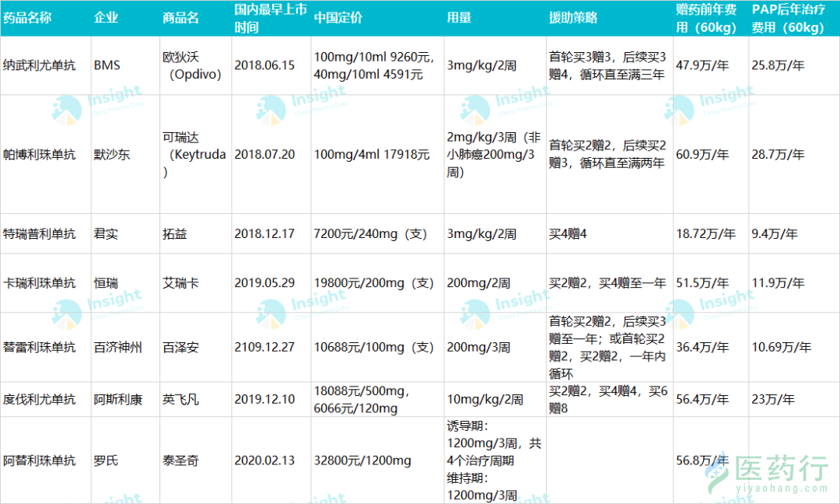
Task: Select price '100mg/10ml 9260元' cell
Action: coord(375,65)
